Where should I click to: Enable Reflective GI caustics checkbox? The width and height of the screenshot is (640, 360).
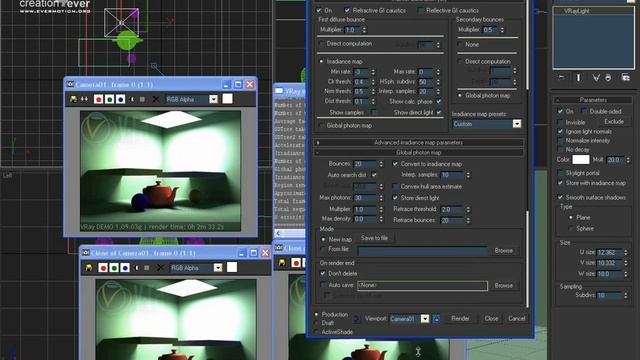pyautogui.click(x=421, y=10)
